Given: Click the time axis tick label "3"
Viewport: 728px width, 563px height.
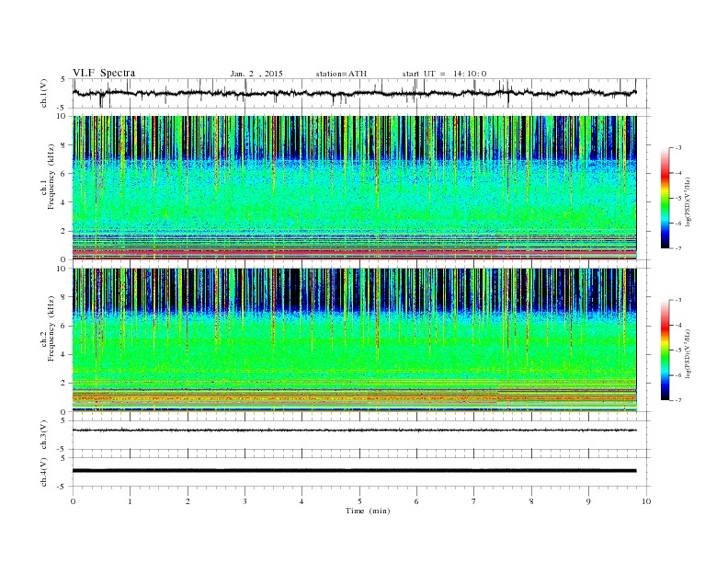Looking at the screenshot, I should pyautogui.click(x=245, y=501).
